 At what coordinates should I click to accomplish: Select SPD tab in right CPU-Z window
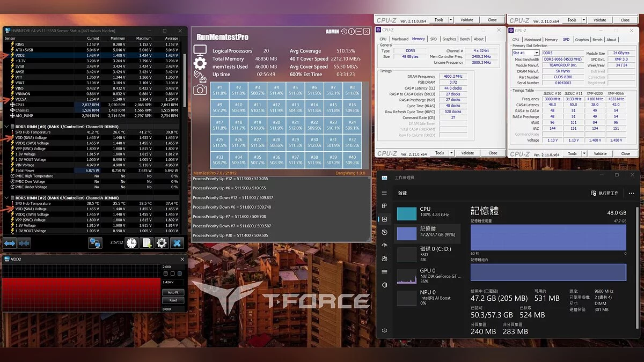(566, 40)
